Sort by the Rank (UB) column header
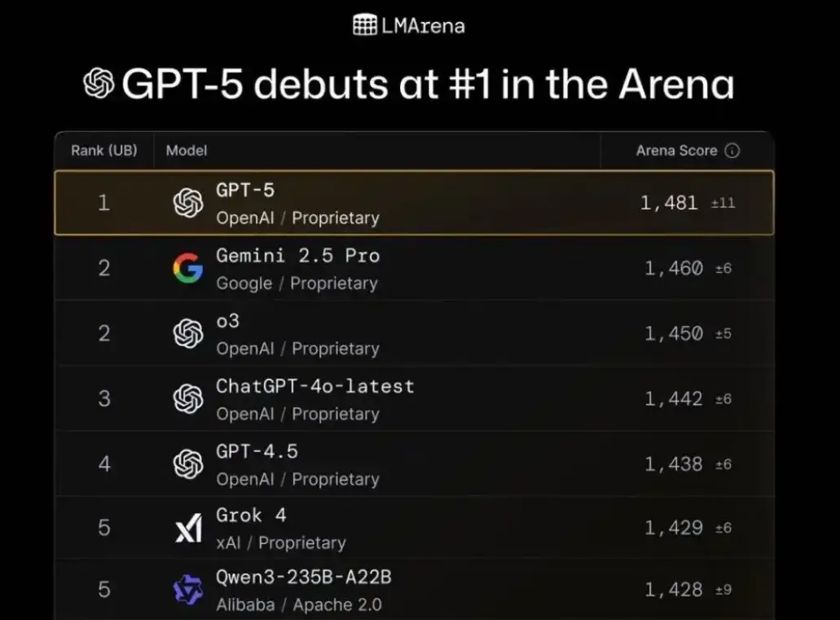The height and width of the screenshot is (620, 840). point(104,151)
